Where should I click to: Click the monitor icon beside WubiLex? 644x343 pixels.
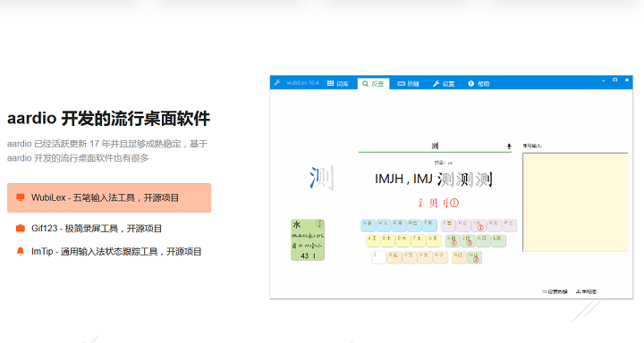pyautogui.click(x=20, y=197)
